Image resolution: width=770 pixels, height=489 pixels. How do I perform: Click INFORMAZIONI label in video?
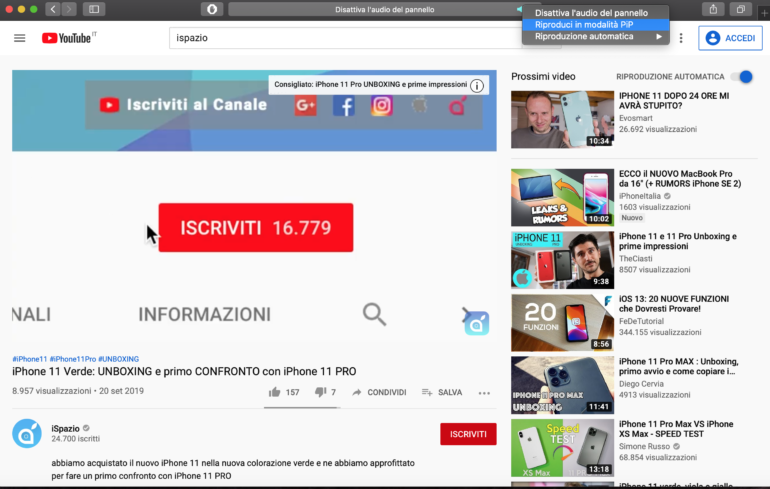coord(204,314)
